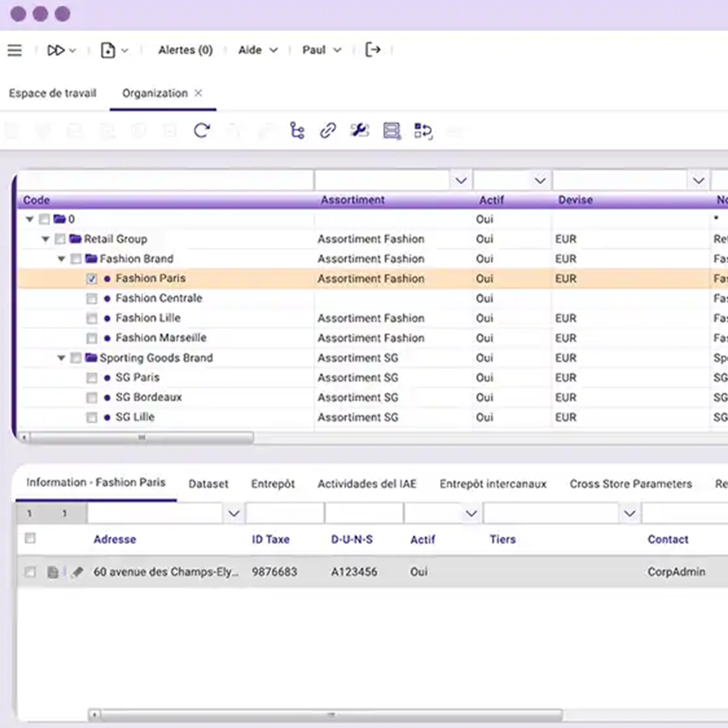Open the Cross Store Parameters tab

tap(631, 484)
